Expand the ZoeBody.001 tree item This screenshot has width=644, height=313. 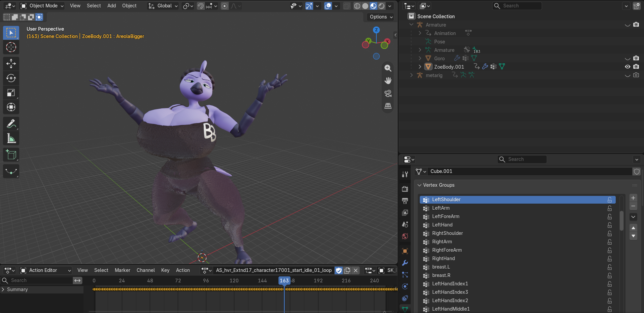pos(420,67)
